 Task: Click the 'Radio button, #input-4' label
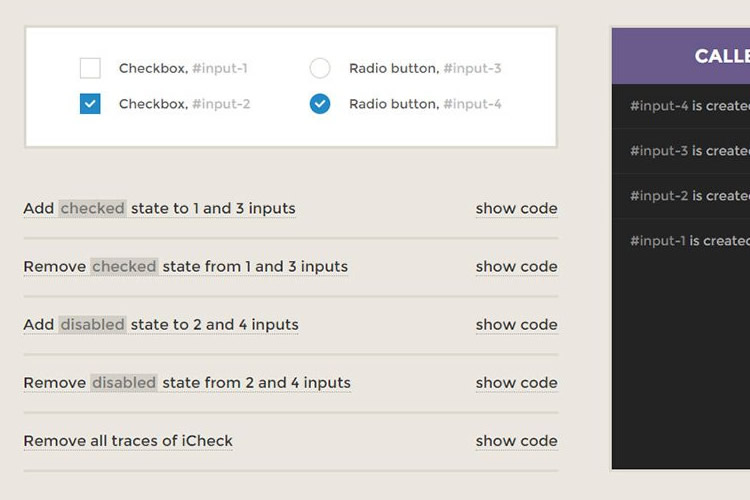point(425,104)
